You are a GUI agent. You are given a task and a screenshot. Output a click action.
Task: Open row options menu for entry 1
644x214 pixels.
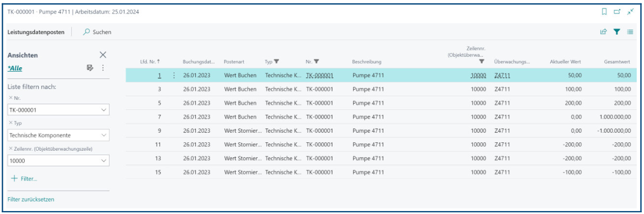174,76
